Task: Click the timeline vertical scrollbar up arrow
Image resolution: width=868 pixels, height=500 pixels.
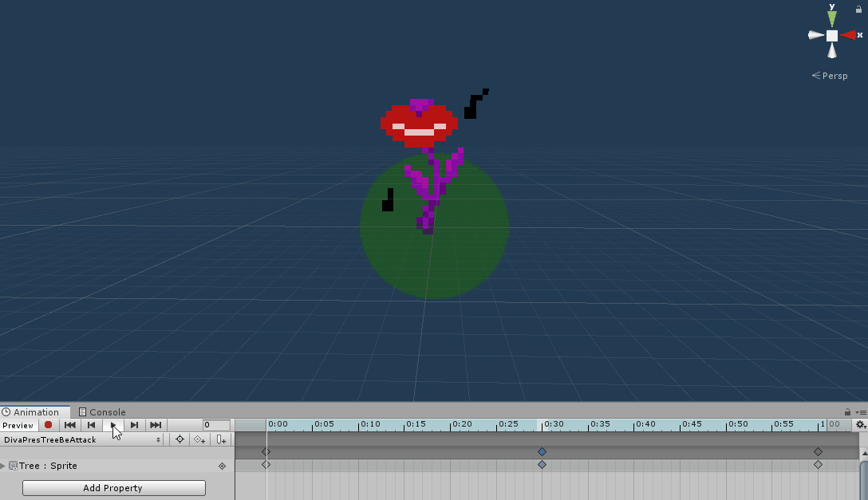Action: pyautogui.click(x=864, y=453)
